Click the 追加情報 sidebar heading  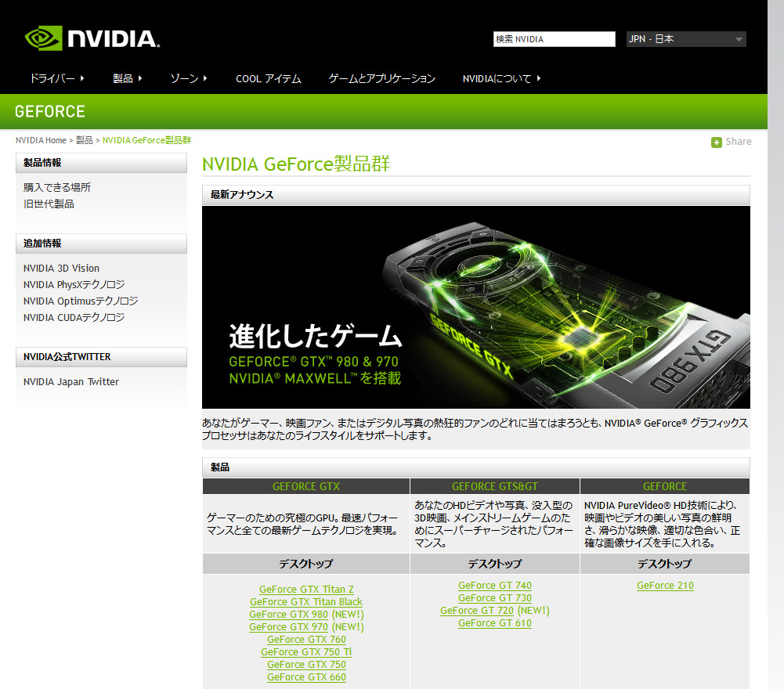click(x=102, y=243)
